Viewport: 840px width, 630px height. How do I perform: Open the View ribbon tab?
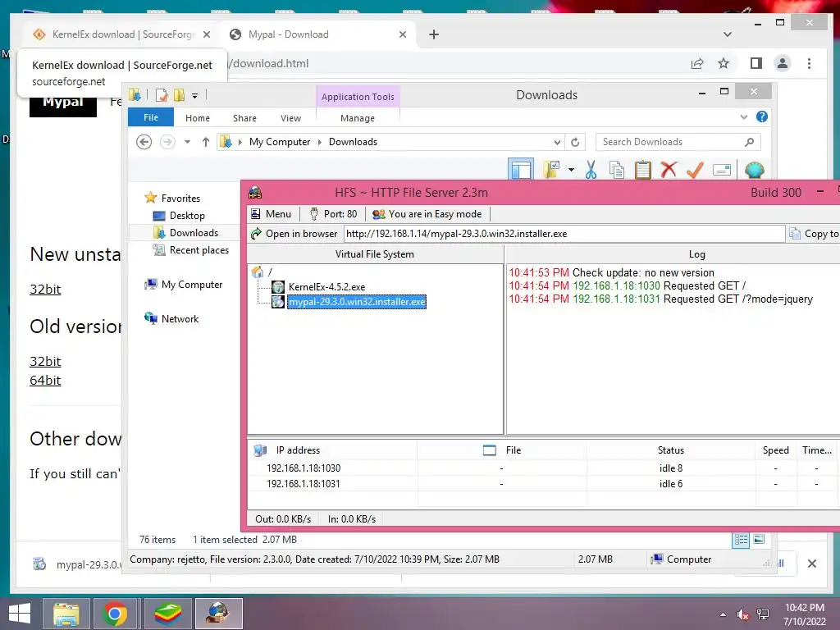click(x=290, y=118)
